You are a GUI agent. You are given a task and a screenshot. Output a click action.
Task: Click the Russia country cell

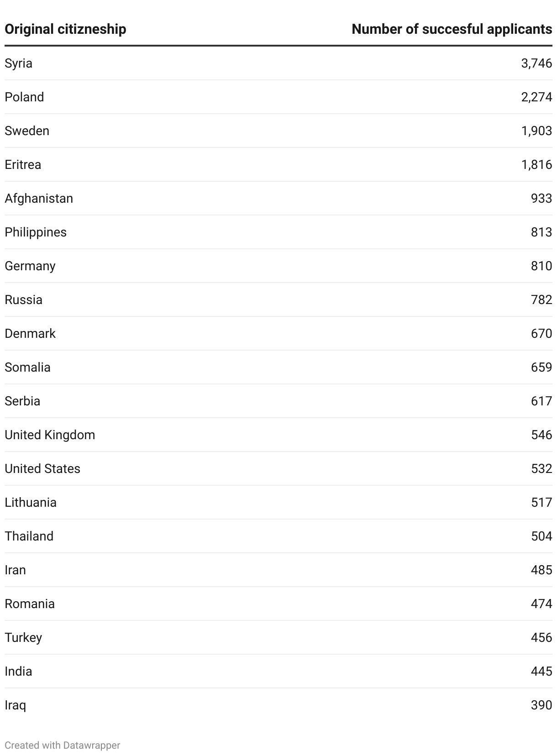(x=24, y=299)
